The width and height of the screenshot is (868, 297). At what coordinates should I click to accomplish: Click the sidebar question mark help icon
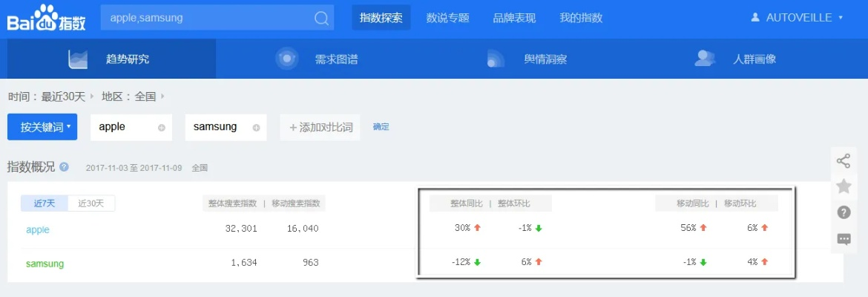coord(844,212)
